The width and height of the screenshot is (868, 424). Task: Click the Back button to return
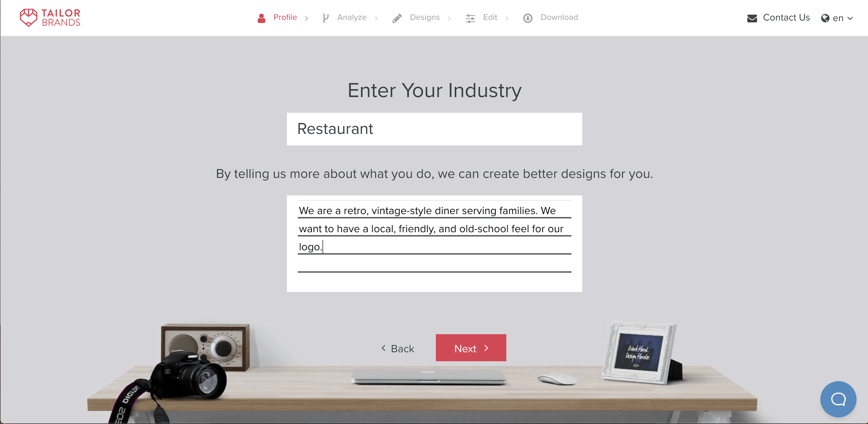pos(398,348)
